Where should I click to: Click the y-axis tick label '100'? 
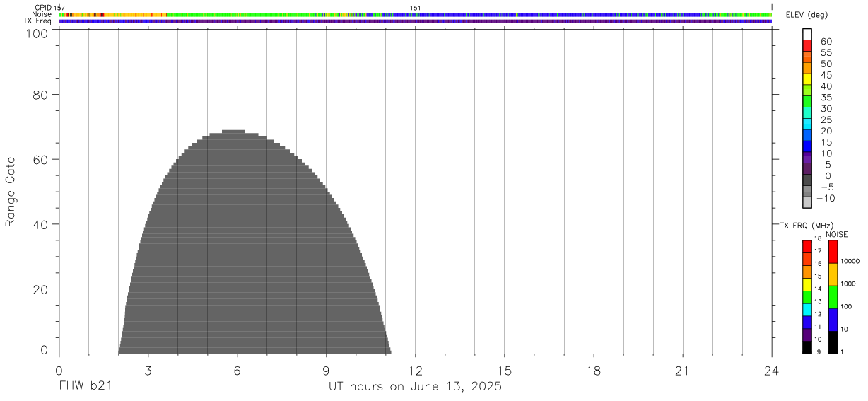pyautogui.click(x=36, y=33)
